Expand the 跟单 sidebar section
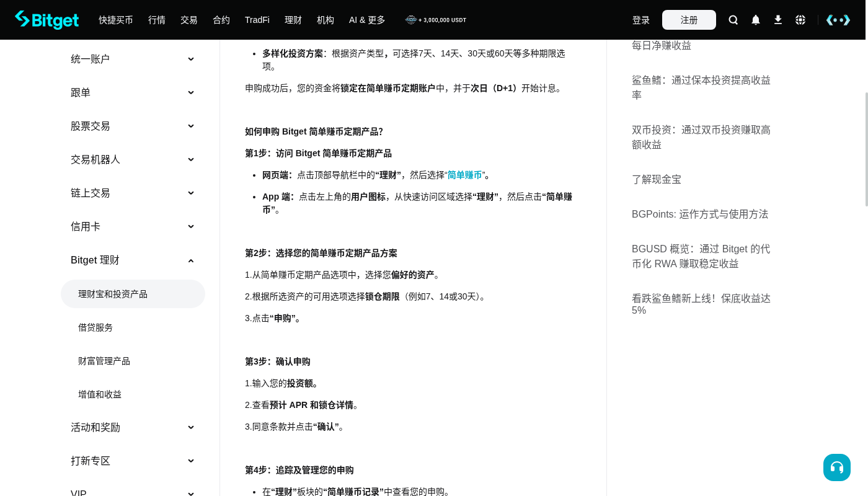This screenshot has height=496, width=868. pos(133,92)
